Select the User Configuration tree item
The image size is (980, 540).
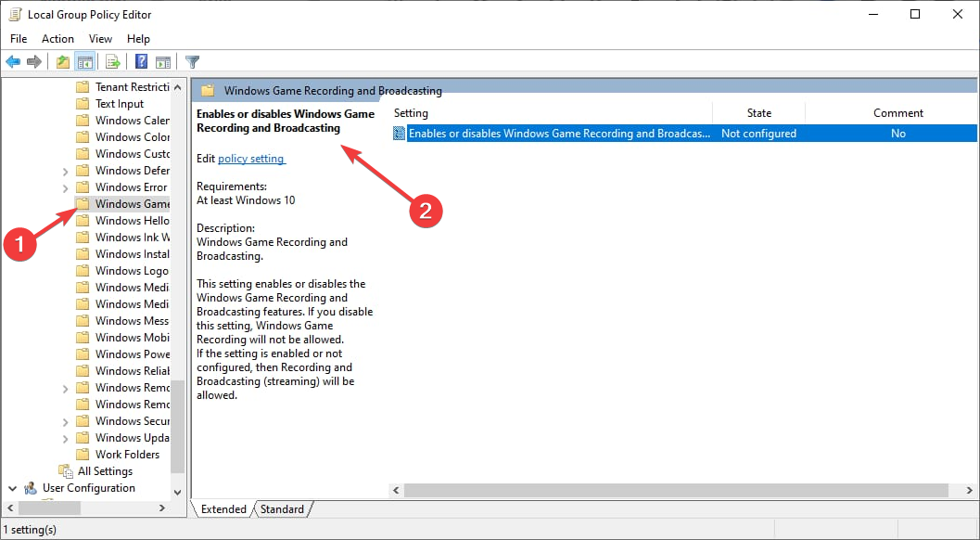coord(89,488)
